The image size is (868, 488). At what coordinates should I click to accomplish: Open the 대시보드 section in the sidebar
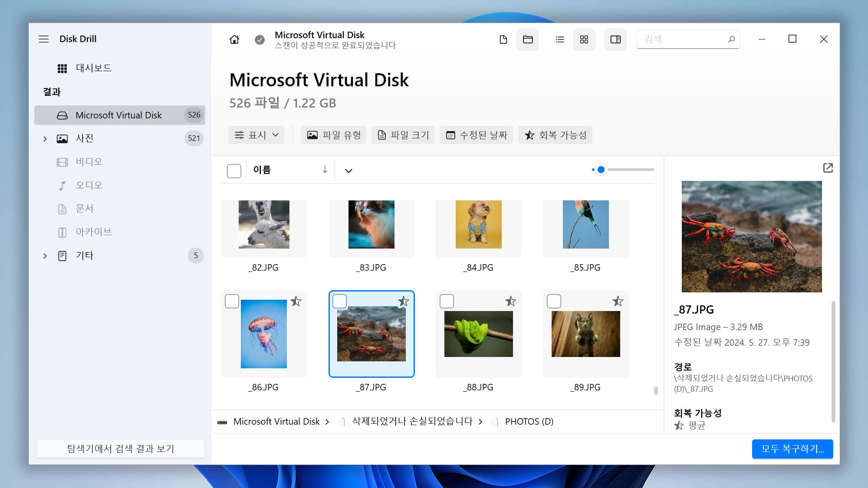click(x=93, y=68)
